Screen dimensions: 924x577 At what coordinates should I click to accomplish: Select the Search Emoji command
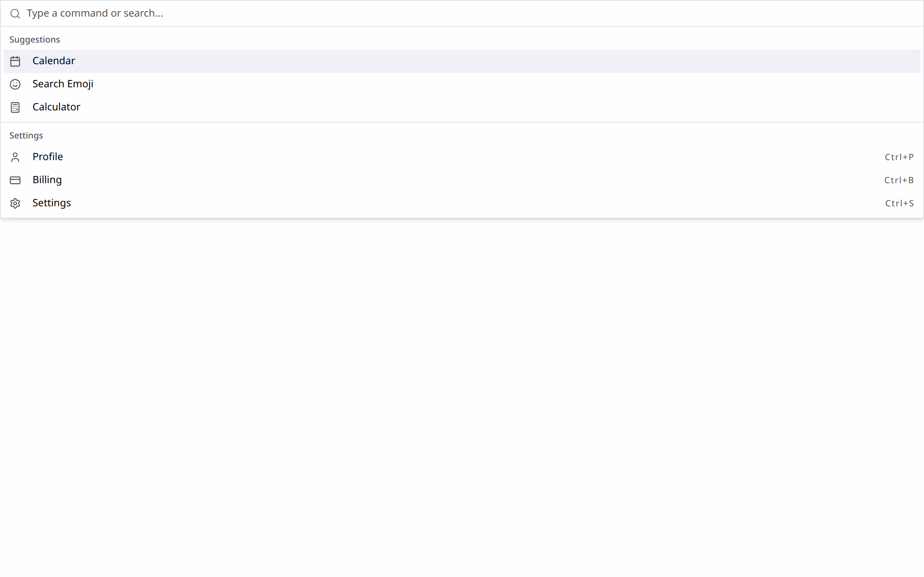pyautogui.click(x=462, y=84)
